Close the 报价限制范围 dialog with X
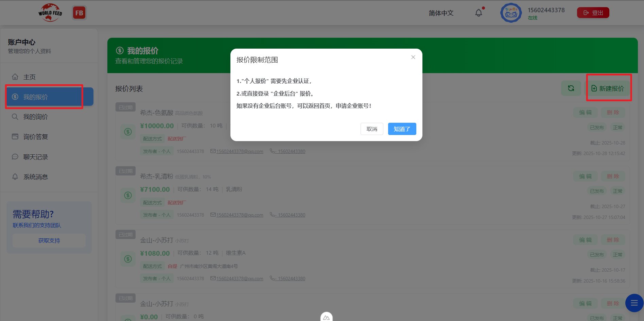This screenshot has width=644, height=321. coord(413,57)
